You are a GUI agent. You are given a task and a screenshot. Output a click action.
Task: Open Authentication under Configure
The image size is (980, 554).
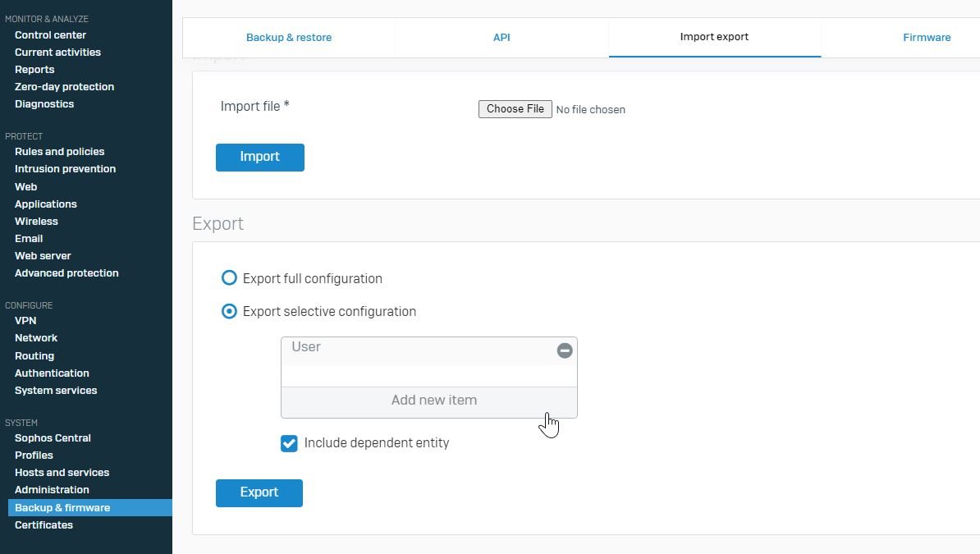52,373
